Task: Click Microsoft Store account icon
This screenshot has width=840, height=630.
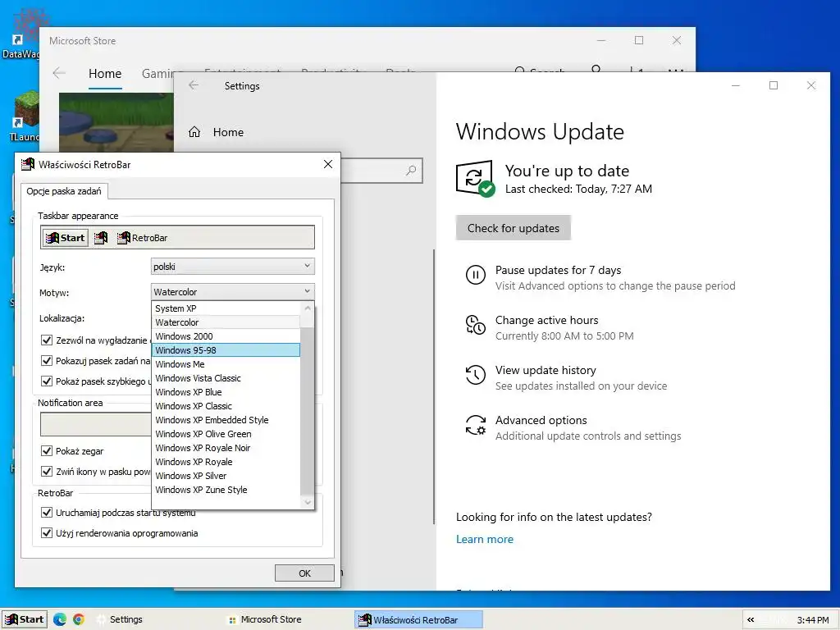Action: pos(596,69)
